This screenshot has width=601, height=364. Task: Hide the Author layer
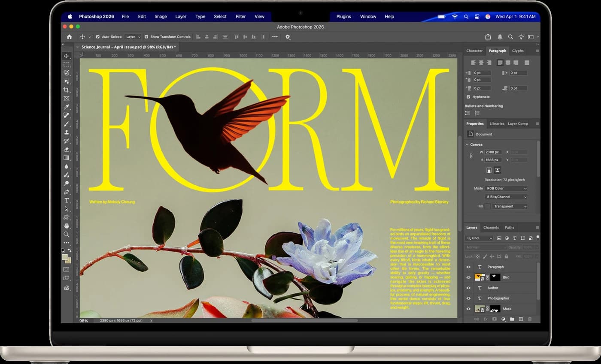[x=468, y=288]
